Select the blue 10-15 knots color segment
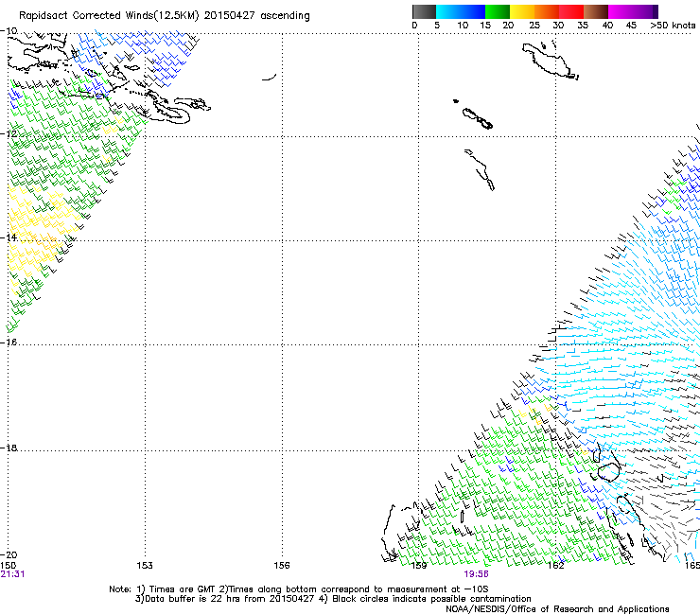 coord(473,11)
